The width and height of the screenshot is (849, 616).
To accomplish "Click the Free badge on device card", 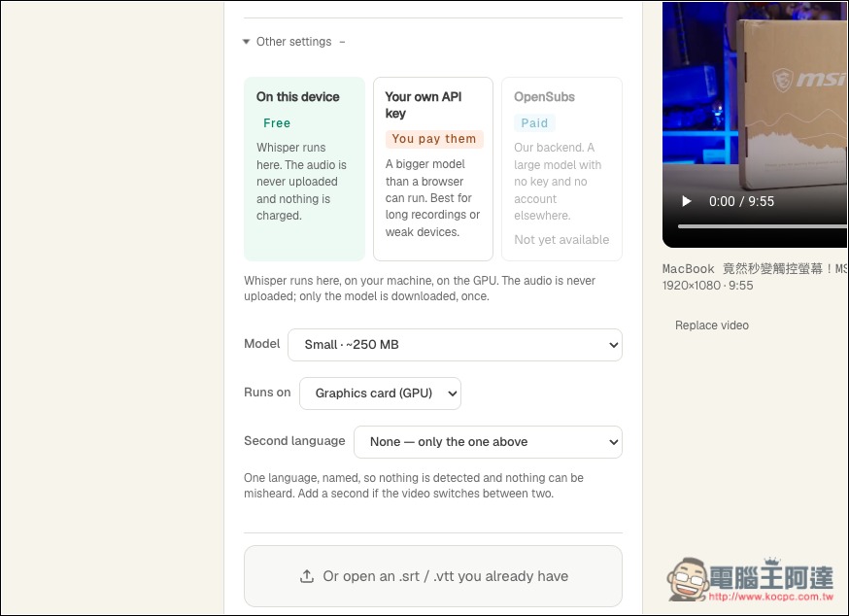I will (x=277, y=123).
